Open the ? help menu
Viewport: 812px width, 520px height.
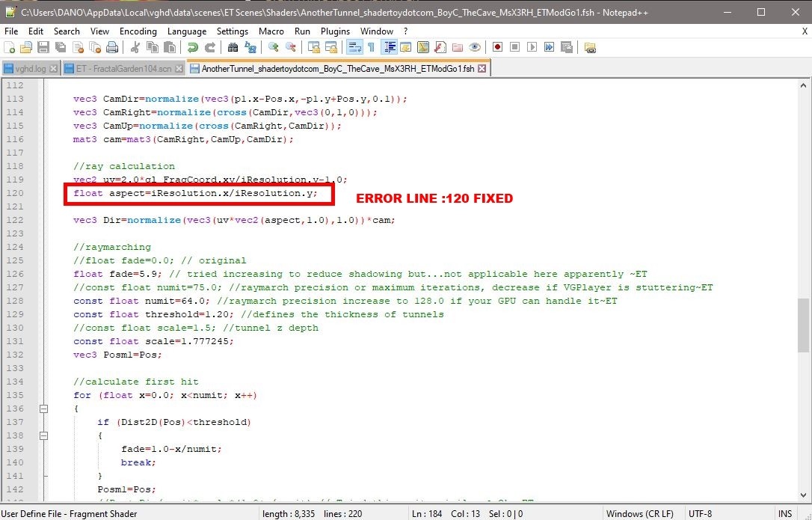405,31
